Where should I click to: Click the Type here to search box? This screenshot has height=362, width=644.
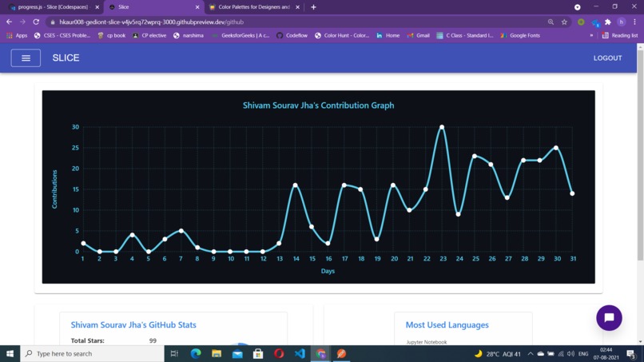(93, 353)
